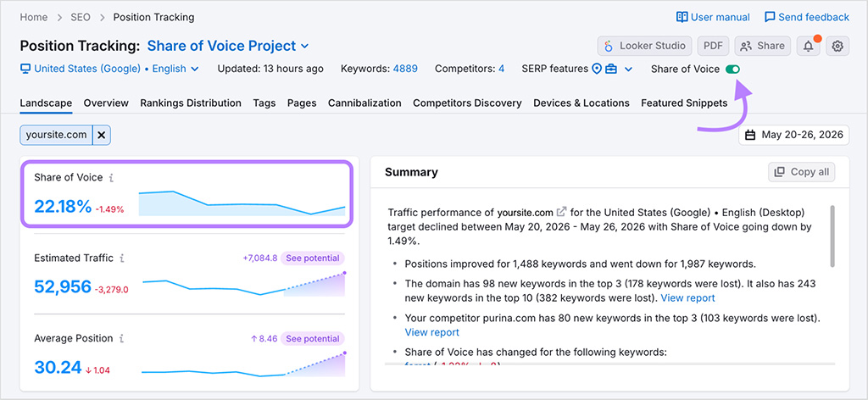
Task: Click the Share of Voice trend chart
Action: click(x=242, y=203)
